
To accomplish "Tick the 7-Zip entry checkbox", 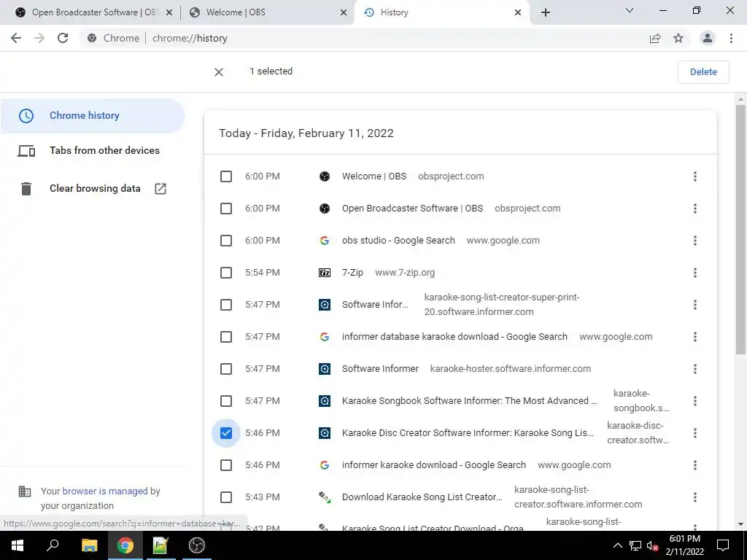I will [226, 273].
